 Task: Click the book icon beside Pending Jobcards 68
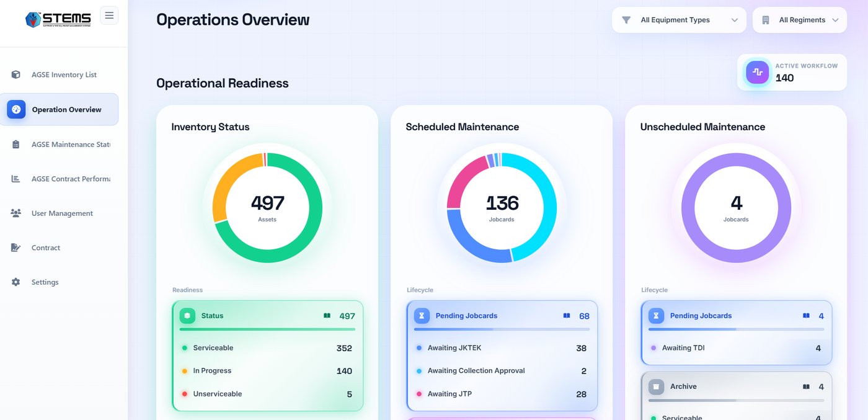567,316
